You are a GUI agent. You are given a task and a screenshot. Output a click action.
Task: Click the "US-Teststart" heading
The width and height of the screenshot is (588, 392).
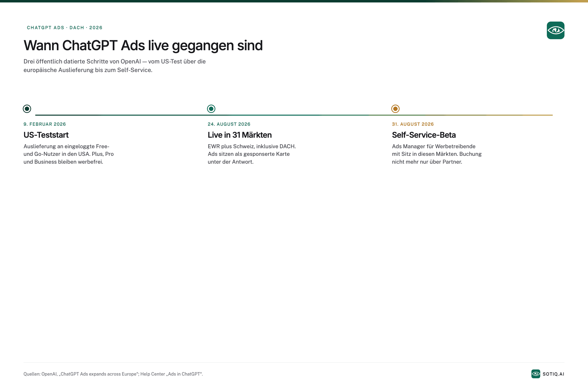(46, 135)
